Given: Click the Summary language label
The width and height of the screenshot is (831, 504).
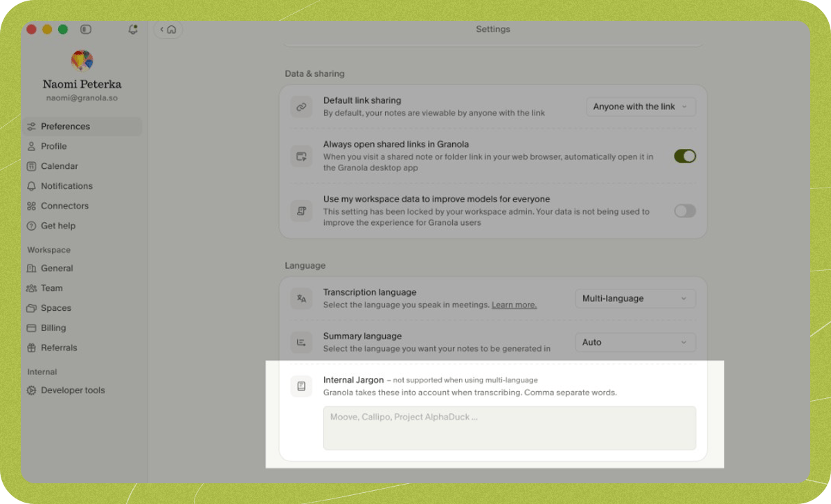Looking at the screenshot, I should 362,336.
